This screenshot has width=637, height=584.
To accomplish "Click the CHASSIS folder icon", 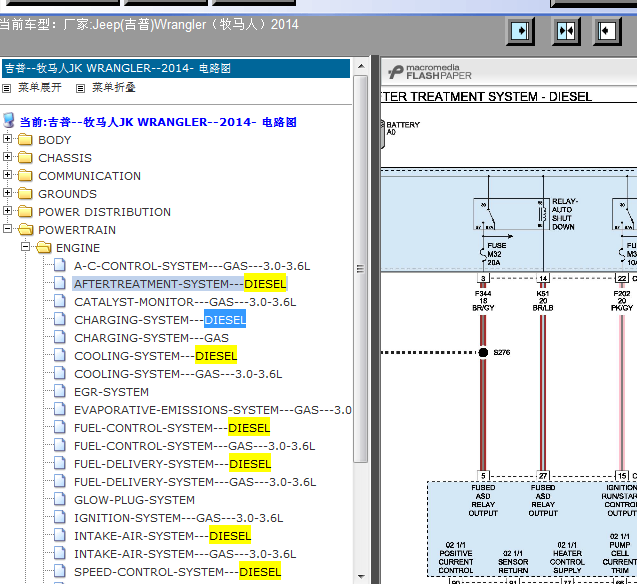I will point(25,157).
